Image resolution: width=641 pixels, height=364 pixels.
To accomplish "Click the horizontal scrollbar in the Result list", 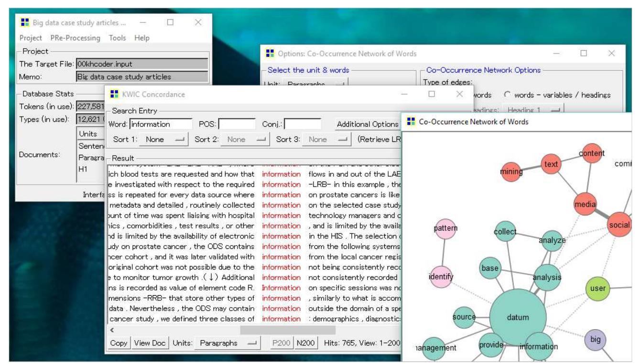I will [287, 330].
